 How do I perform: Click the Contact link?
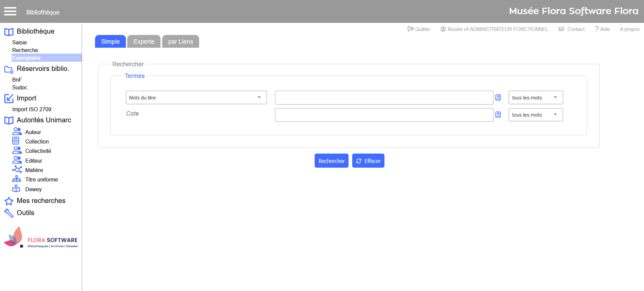coord(576,29)
